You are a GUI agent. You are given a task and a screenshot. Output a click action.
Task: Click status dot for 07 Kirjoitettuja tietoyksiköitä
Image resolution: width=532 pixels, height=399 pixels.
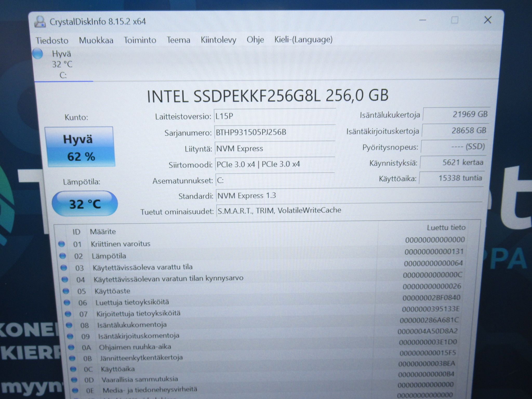tap(68, 314)
